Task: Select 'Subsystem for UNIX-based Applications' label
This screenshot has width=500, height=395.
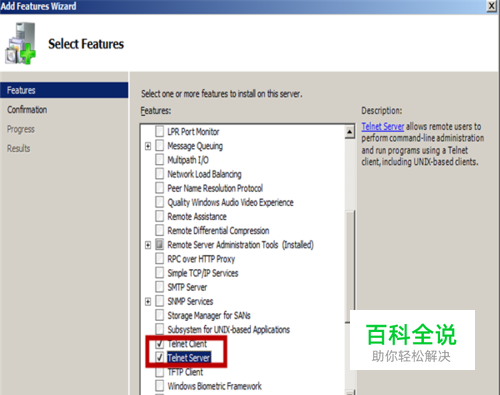Action: [x=229, y=329]
